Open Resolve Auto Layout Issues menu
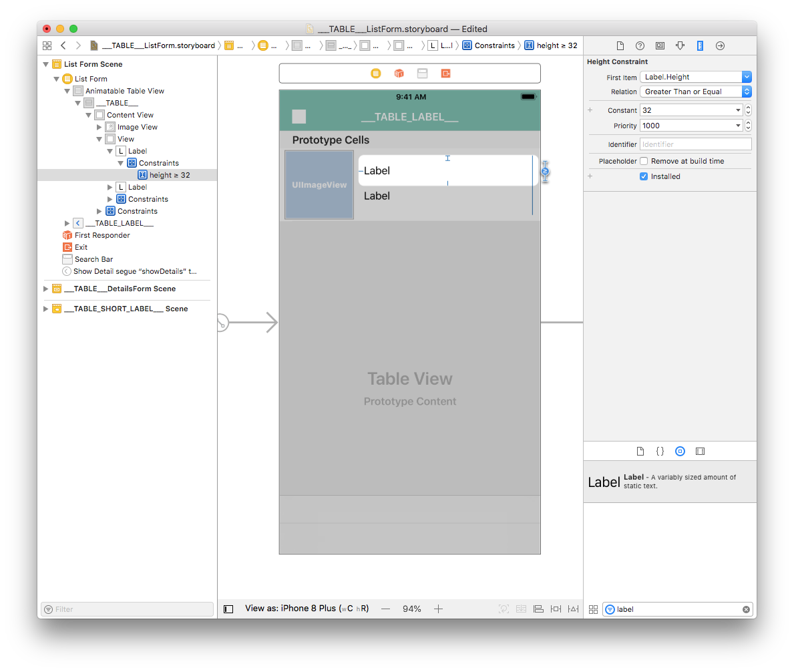Screen dimensions: 794x672 [x=573, y=609]
